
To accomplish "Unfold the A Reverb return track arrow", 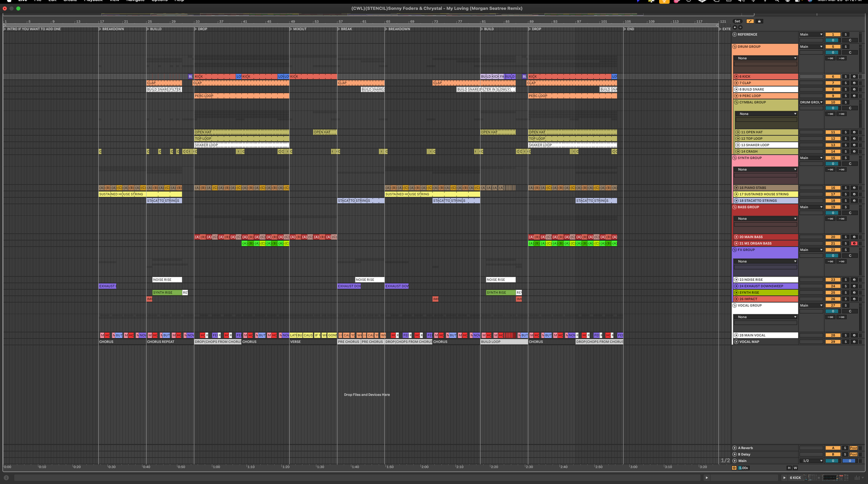I will point(735,448).
